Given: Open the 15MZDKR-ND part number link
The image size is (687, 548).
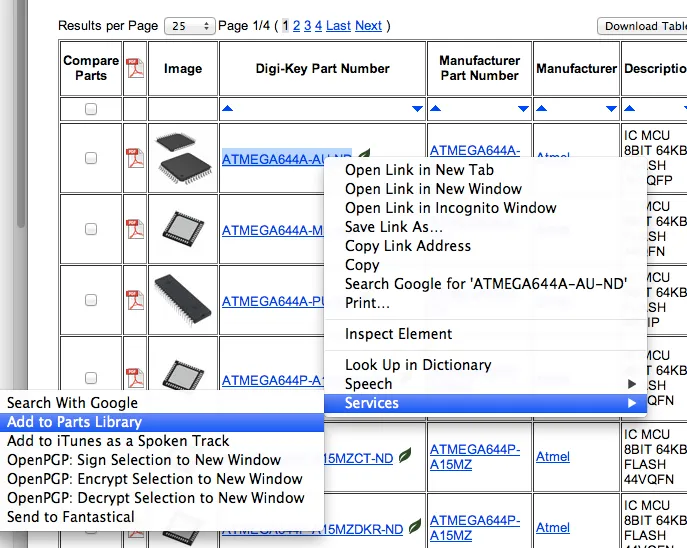Looking at the screenshot, I should (363, 529).
